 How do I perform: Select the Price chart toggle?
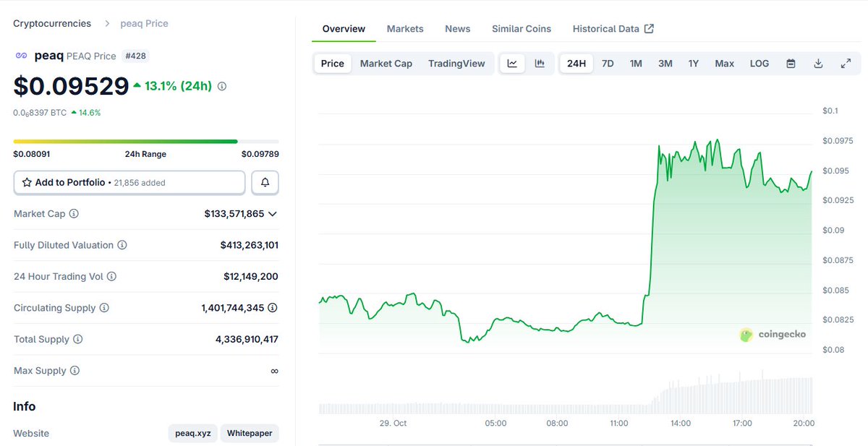(333, 64)
